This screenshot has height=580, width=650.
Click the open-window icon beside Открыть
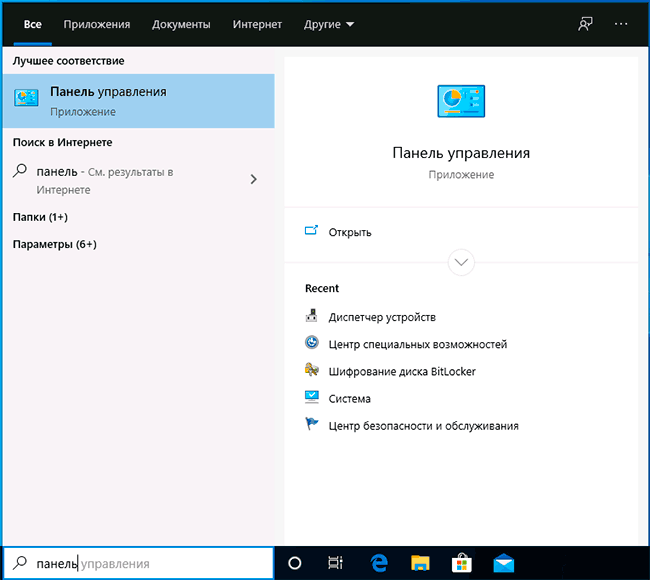311,230
